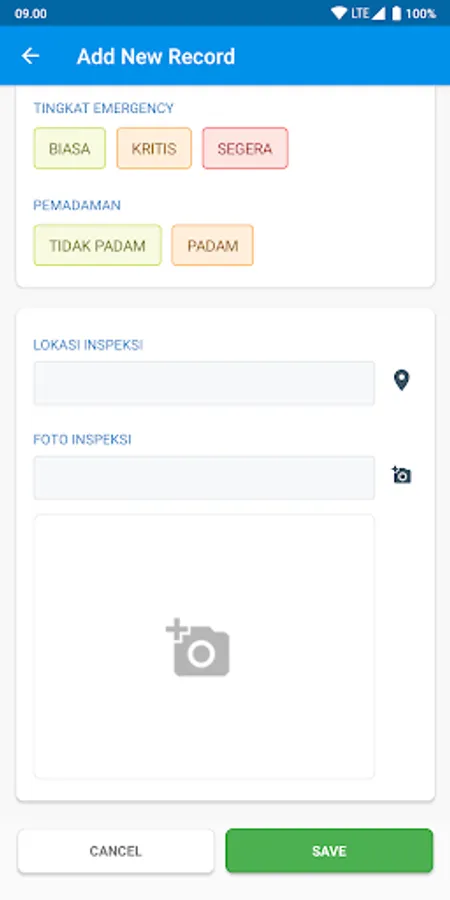Tap the empty photo preview area
Viewport: 450px width, 900px height.
coord(204,646)
